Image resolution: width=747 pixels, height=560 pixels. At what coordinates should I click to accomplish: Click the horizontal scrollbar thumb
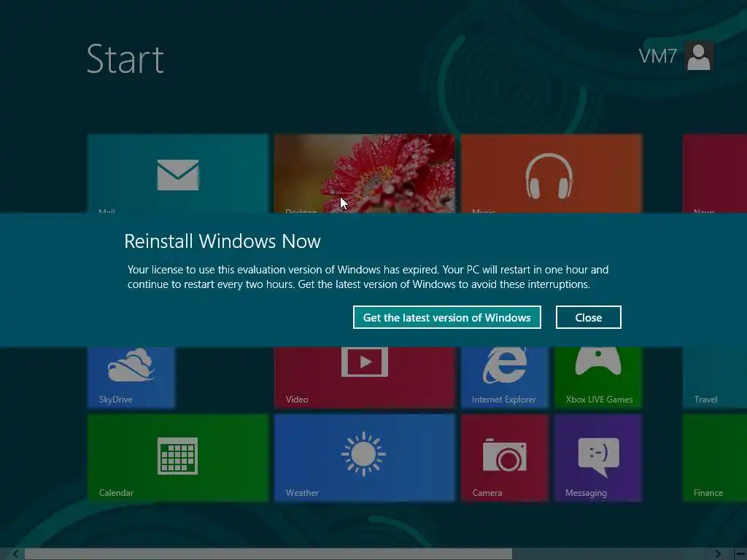pyautogui.click(x=268, y=554)
